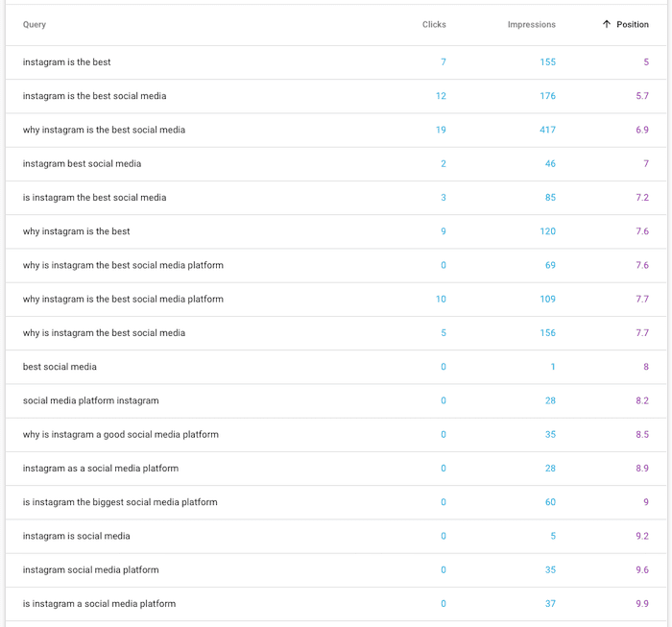
Task: Click impressions value 156
Action: point(547,333)
